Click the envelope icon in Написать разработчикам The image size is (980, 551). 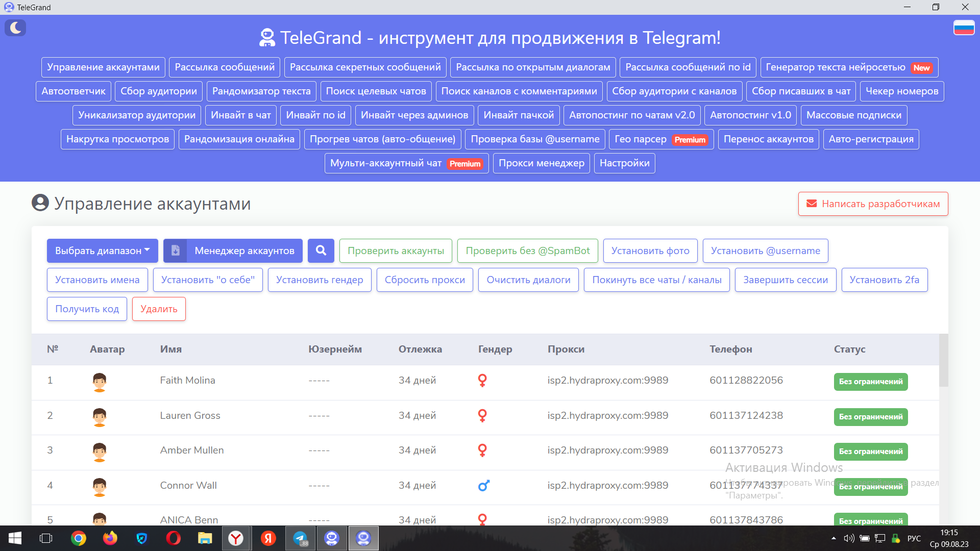point(811,204)
